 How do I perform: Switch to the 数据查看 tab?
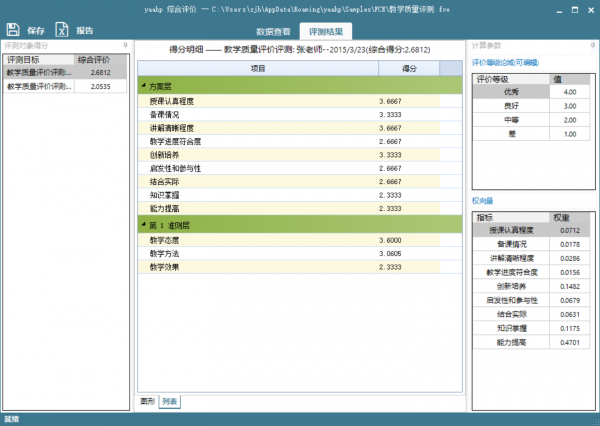(x=272, y=32)
